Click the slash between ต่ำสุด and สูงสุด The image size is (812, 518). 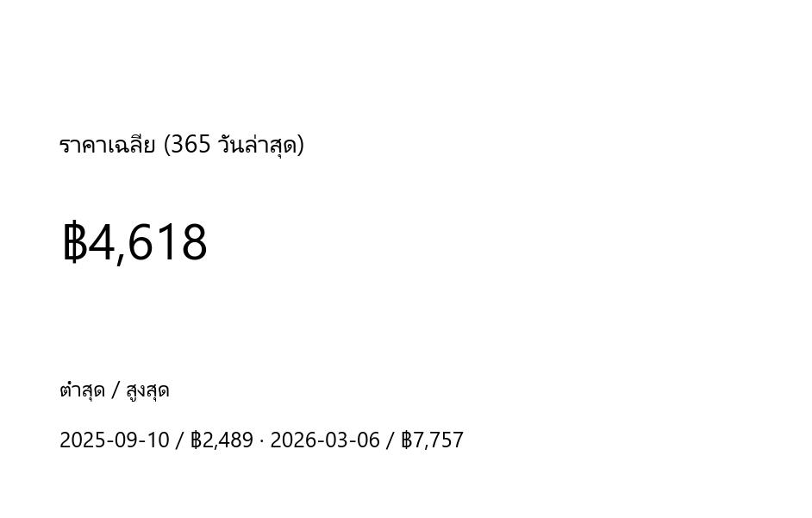click(116, 390)
